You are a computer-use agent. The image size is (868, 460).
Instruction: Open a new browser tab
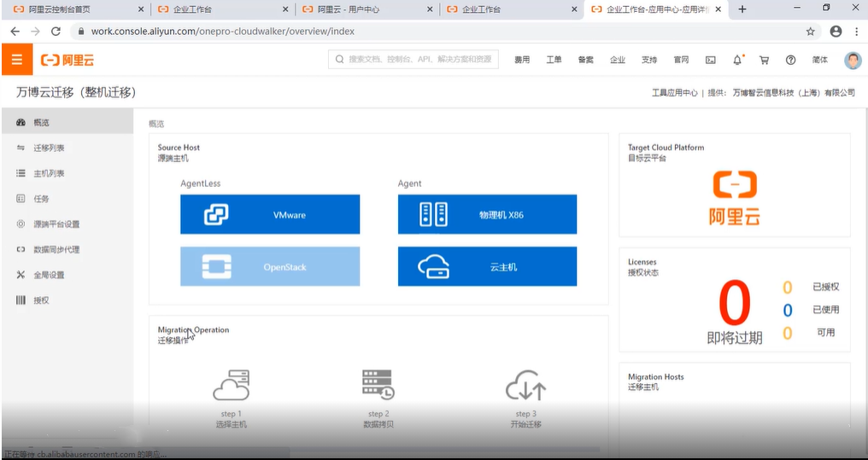pos(742,9)
